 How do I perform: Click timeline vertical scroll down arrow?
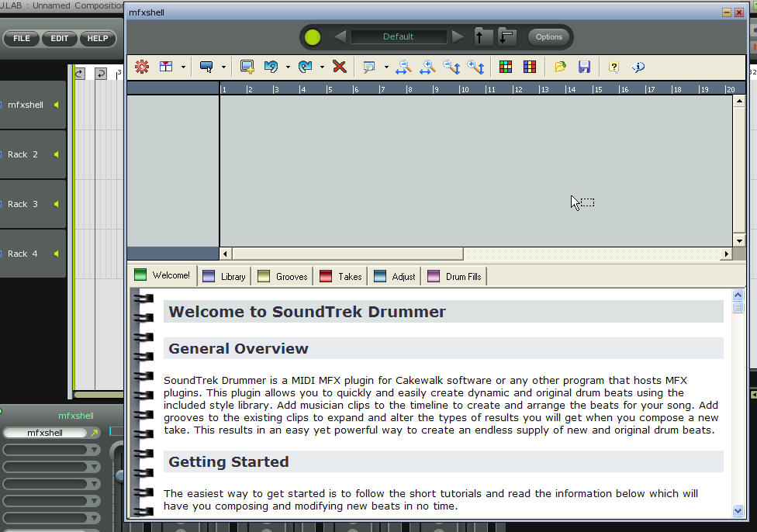(x=740, y=240)
